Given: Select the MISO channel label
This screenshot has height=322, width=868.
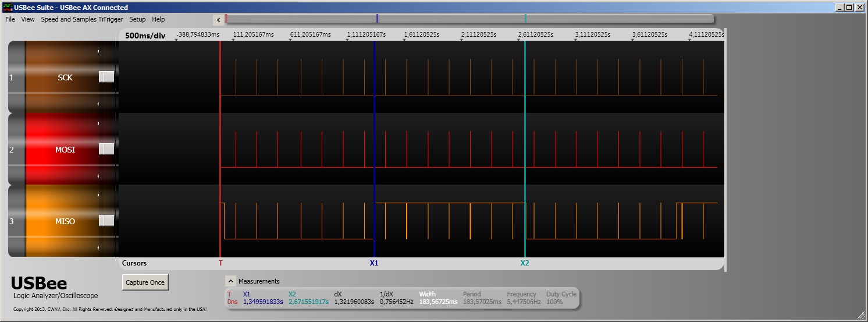Looking at the screenshot, I should point(65,221).
